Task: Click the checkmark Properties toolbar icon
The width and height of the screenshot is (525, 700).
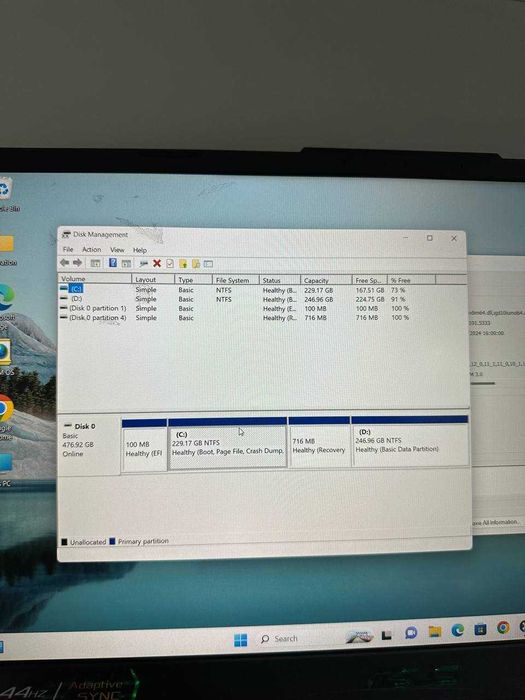Action: (170, 263)
